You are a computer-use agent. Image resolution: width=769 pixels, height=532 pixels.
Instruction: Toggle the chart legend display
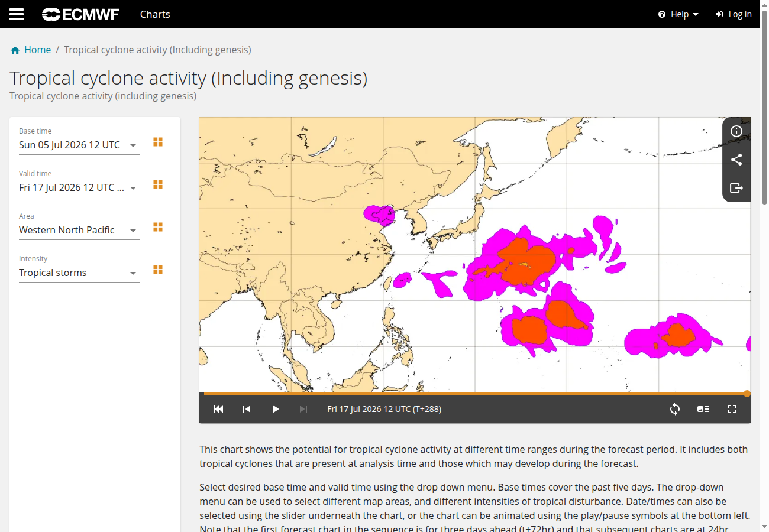[703, 409]
